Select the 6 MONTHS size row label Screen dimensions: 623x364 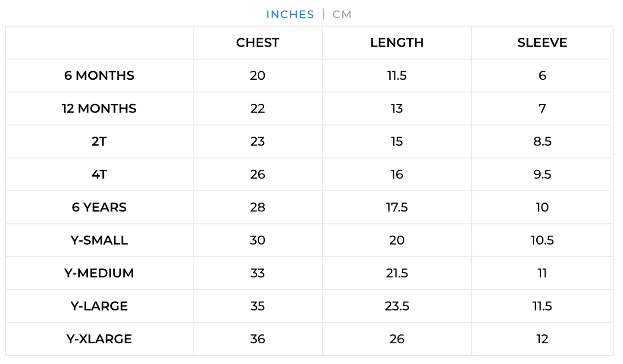click(99, 76)
